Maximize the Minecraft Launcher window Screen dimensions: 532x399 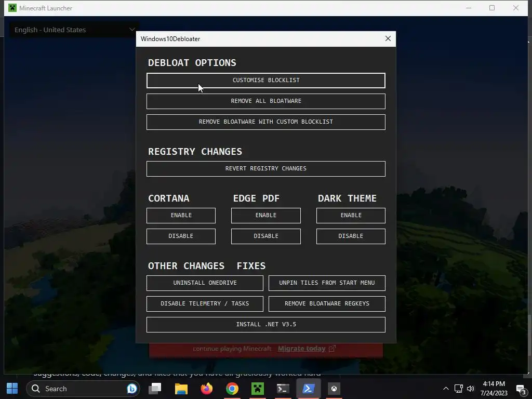pos(492,8)
